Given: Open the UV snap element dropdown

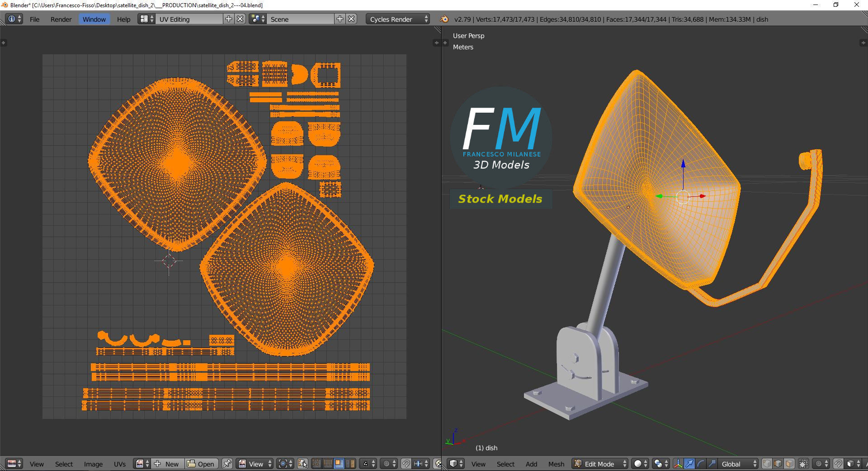Looking at the screenshot, I should tap(421, 464).
